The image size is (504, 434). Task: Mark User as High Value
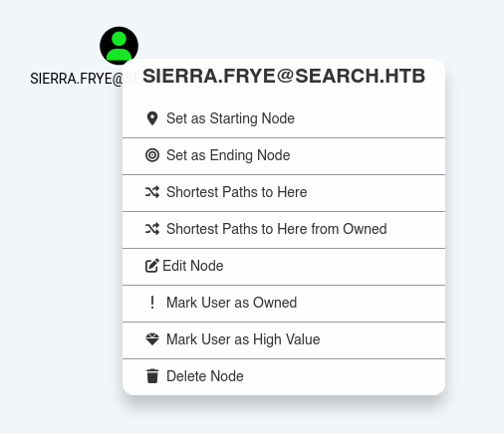[x=284, y=340]
